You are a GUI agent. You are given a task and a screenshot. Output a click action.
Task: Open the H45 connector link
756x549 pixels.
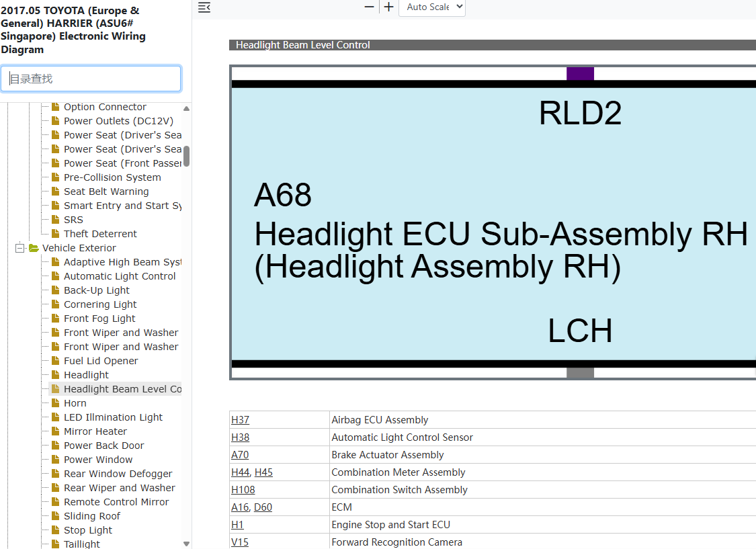[x=263, y=472]
